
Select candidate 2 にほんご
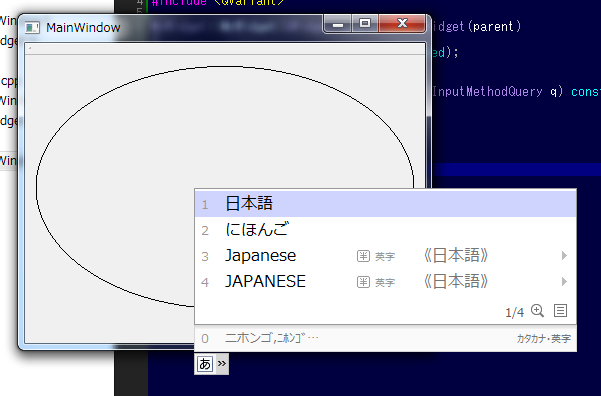click(385, 230)
